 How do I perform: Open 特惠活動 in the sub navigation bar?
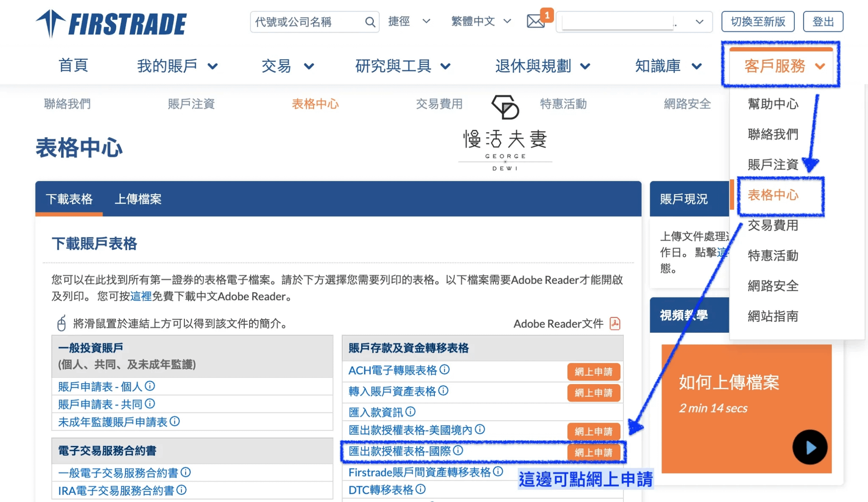tap(563, 104)
